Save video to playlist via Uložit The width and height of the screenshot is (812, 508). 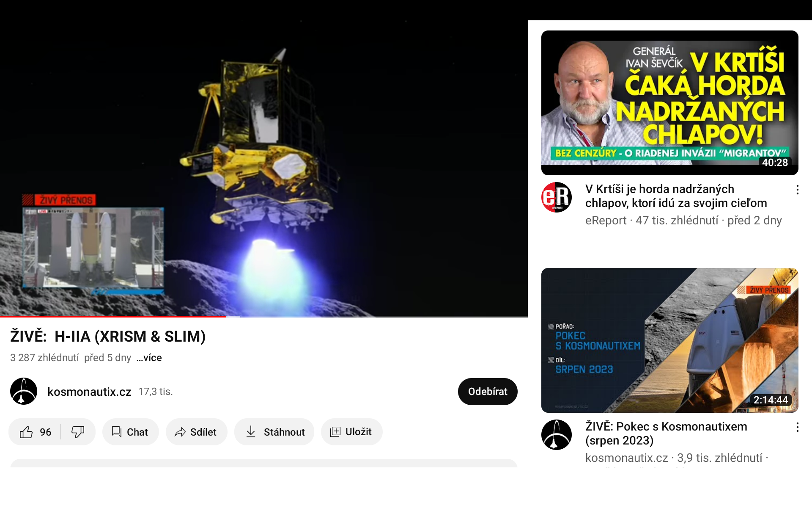coord(351,432)
